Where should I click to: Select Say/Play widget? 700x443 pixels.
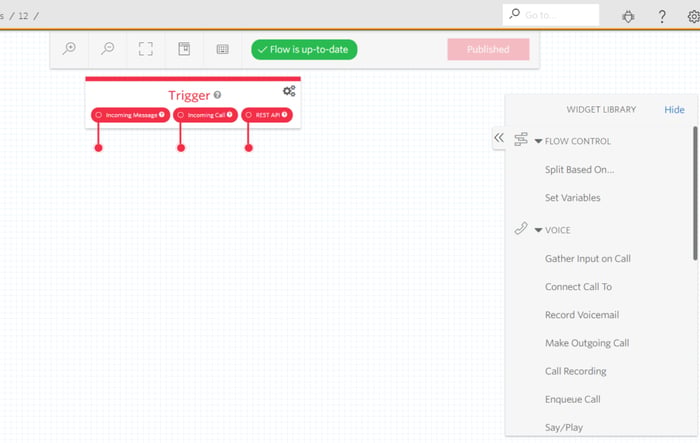[564, 427]
